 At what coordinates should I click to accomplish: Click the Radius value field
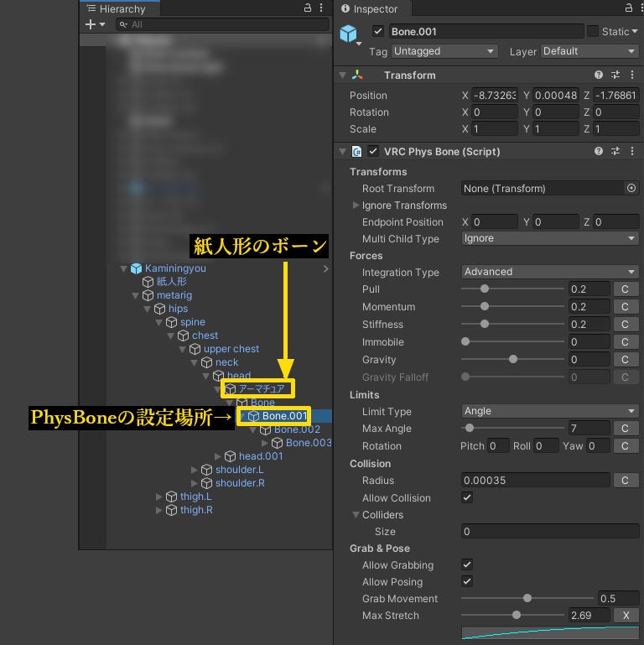pyautogui.click(x=536, y=481)
